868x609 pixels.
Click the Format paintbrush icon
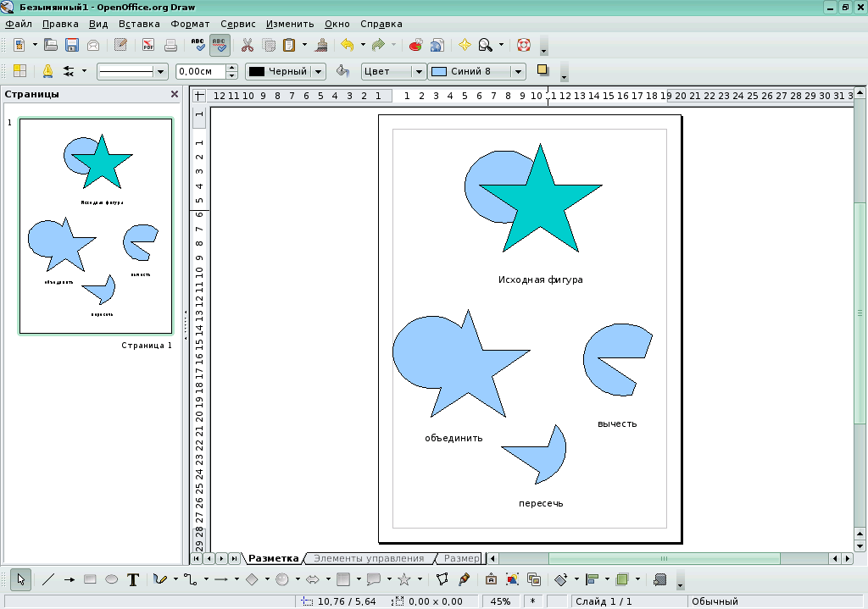pyautogui.click(x=321, y=45)
